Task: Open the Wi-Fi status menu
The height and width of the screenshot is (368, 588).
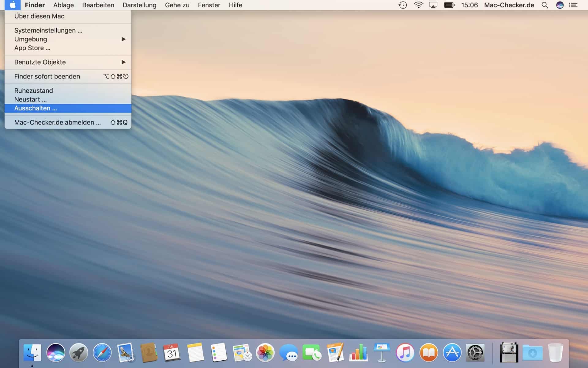Action: (x=419, y=5)
